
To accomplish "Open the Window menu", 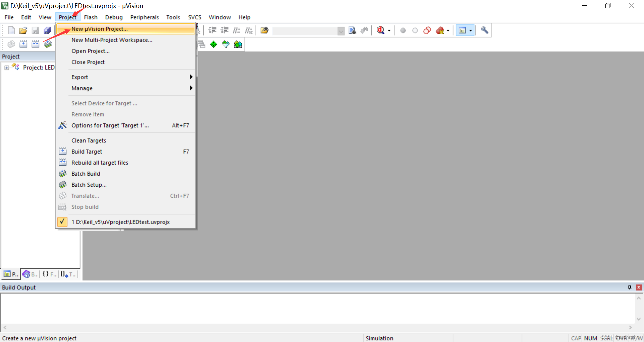I will (x=220, y=17).
